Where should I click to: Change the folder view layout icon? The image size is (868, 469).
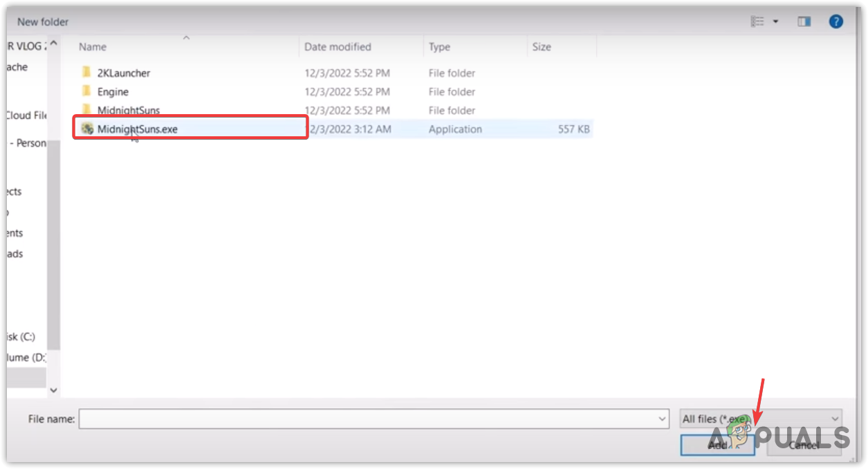click(757, 21)
